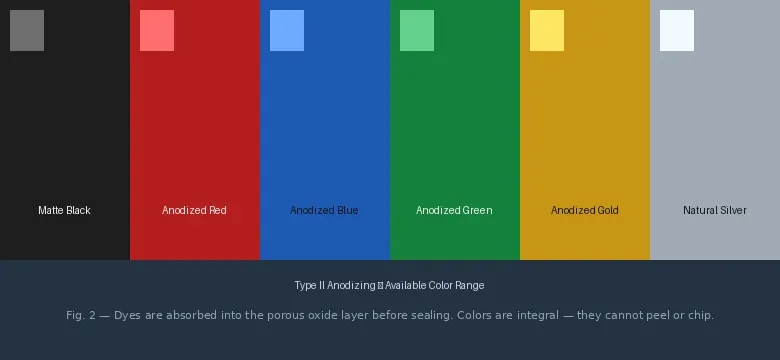Choose the Anodized Red color panel
This screenshot has width=780, height=360.
click(195, 130)
